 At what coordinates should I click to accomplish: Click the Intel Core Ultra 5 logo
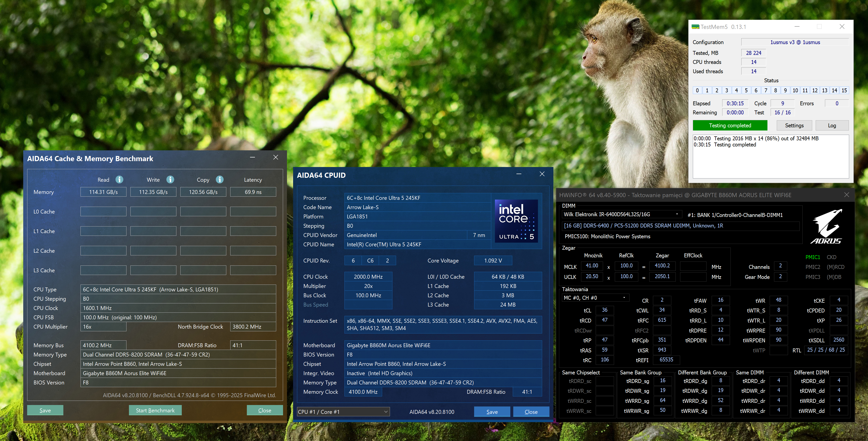[x=516, y=221]
